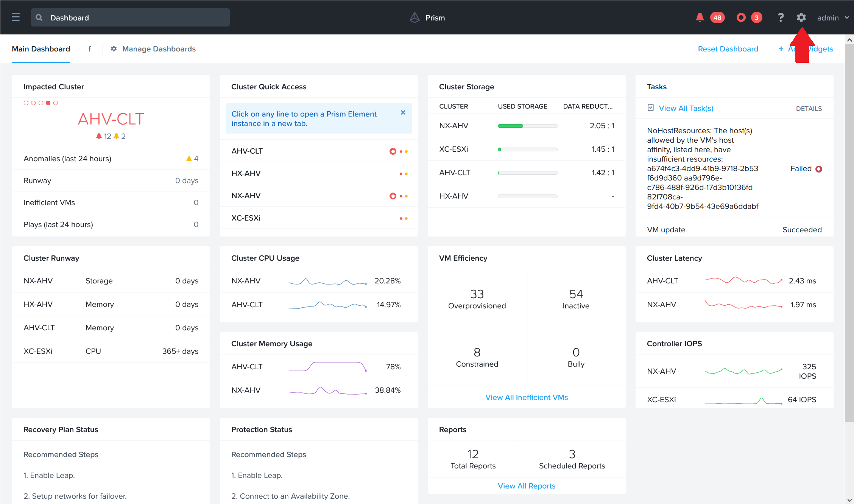Click the Failed task red status icon

coord(819,169)
